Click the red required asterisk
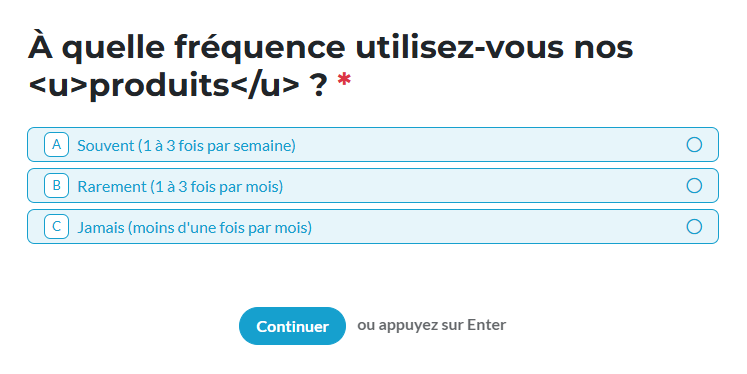 (x=344, y=81)
